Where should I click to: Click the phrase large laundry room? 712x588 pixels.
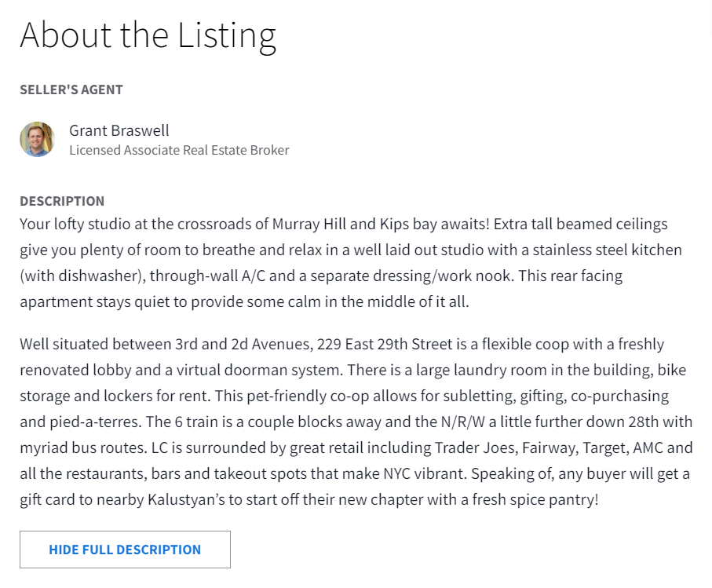(482, 370)
